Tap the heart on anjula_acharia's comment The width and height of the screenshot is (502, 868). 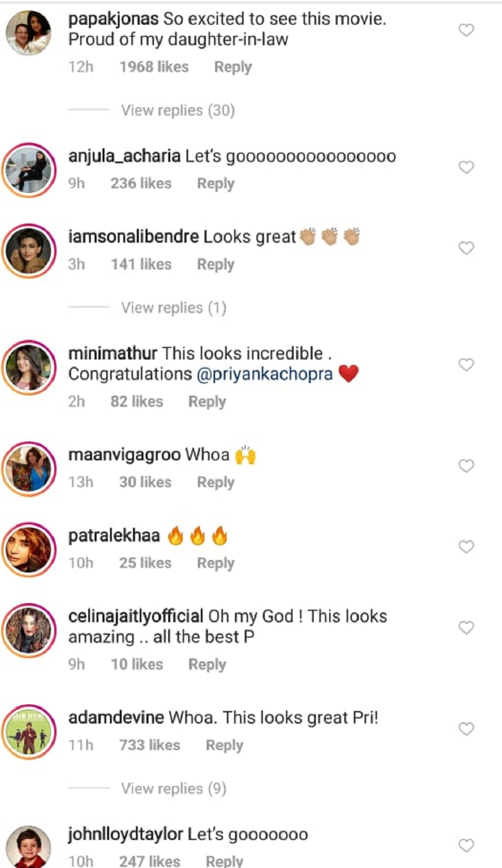[x=466, y=167]
